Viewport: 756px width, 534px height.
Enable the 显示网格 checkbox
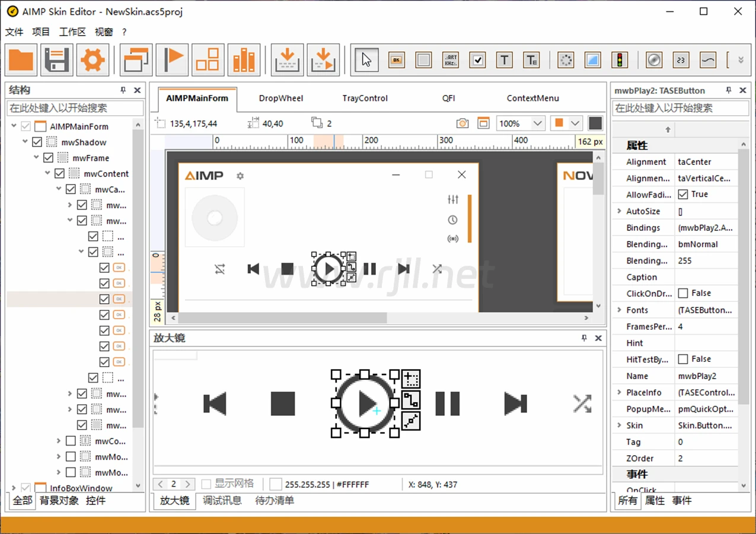point(206,484)
